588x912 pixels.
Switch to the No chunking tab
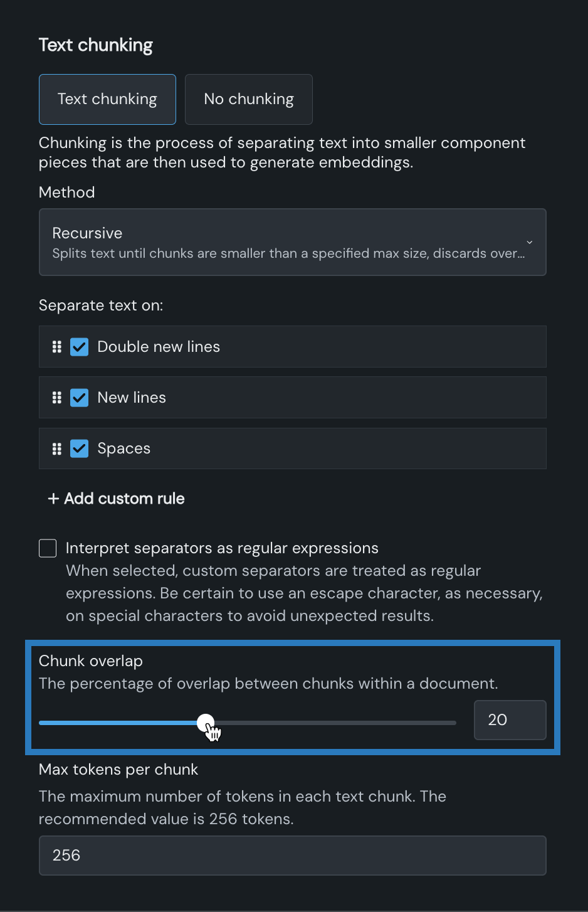tap(249, 99)
